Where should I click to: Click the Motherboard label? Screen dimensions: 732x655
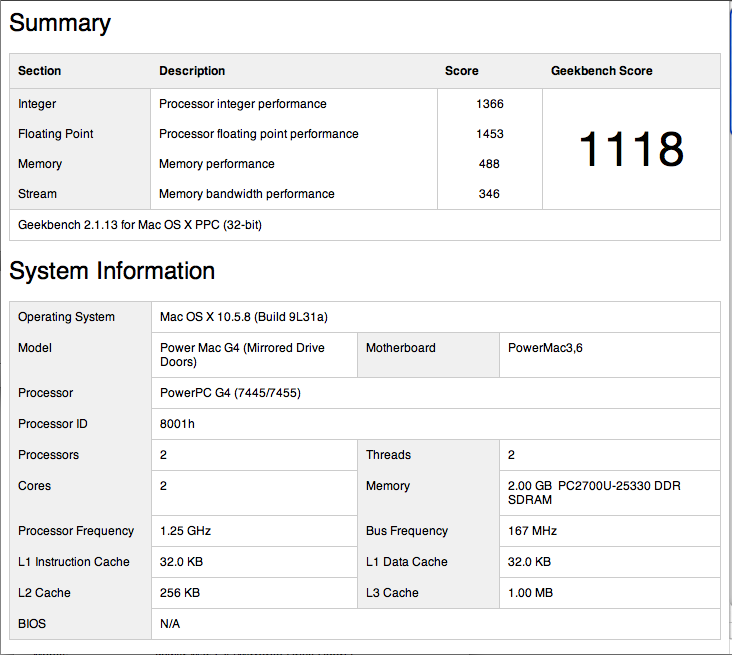tap(401, 348)
